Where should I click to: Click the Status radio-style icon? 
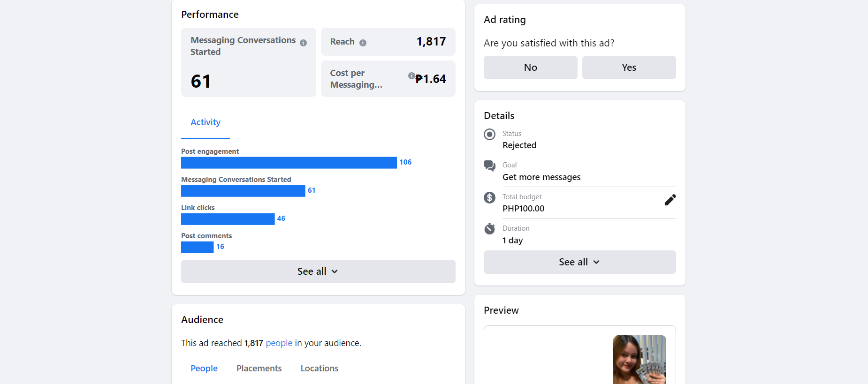[x=489, y=135]
